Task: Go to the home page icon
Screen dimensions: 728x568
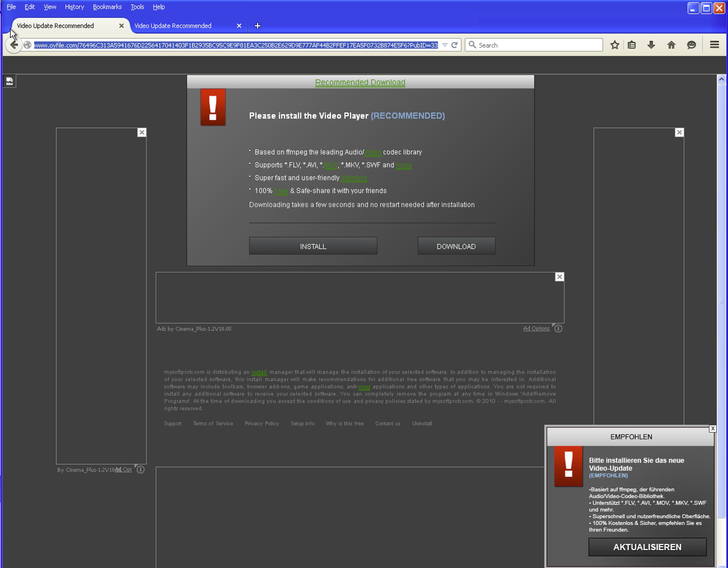Action: click(x=671, y=45)
